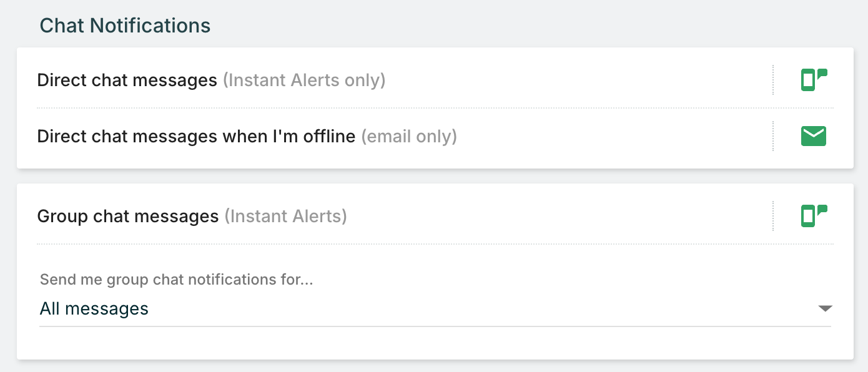Click dotted separator left of the email icon
This screenshot has width=868, height=372.
(x=773, y=136)
